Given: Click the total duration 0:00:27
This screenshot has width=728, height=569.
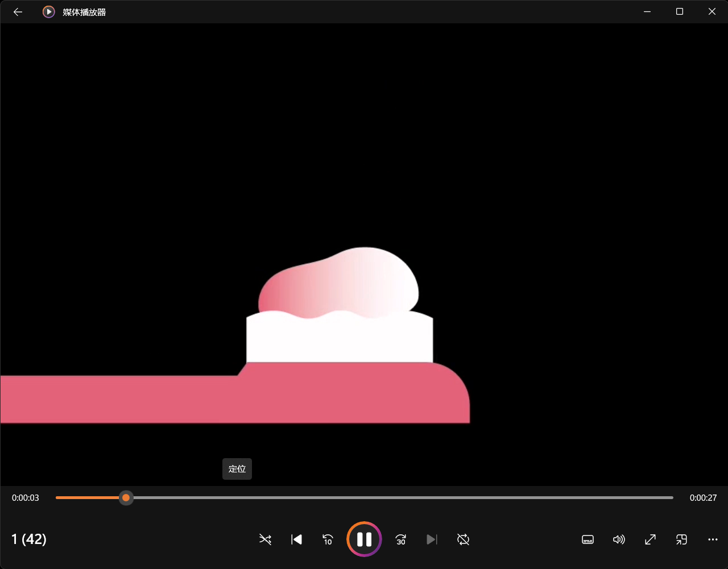Looking at the screenshot, I should [x=703, y=498].
